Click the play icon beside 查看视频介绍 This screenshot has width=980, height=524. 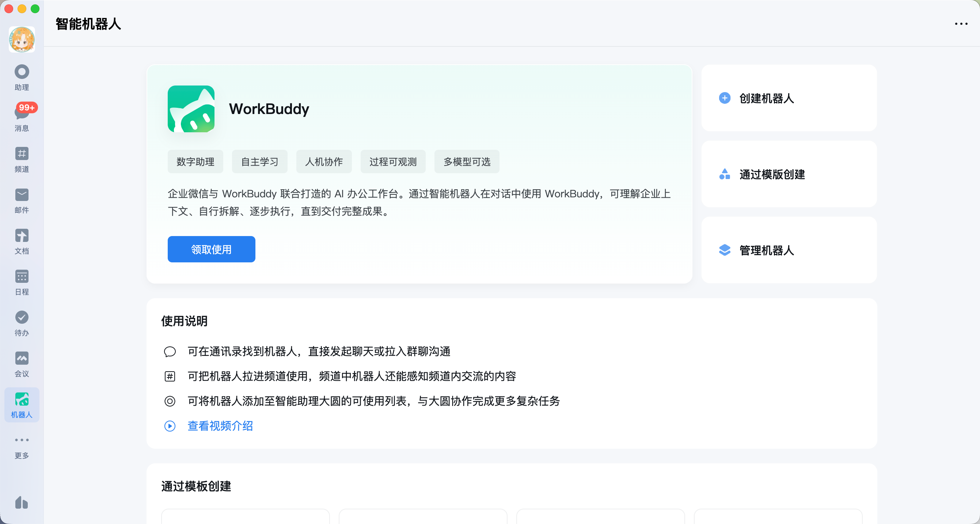(x=170, y=426)
